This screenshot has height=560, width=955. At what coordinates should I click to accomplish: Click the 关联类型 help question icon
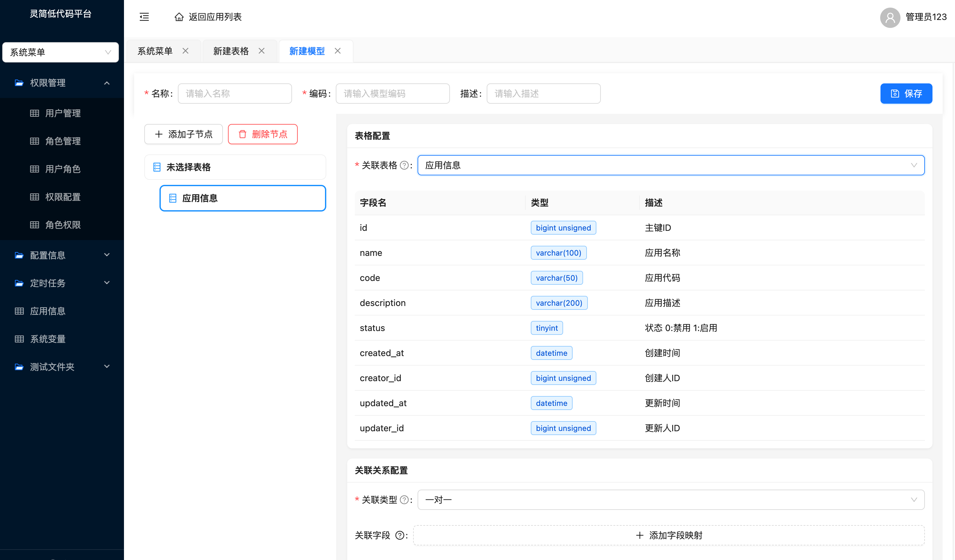point(404,500)
